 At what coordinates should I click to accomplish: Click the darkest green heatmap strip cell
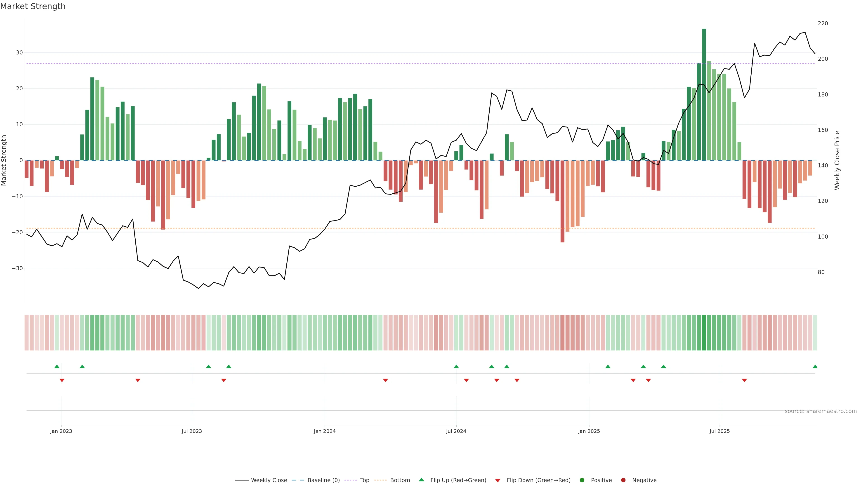pyautogui.click(x=704, y=333)
